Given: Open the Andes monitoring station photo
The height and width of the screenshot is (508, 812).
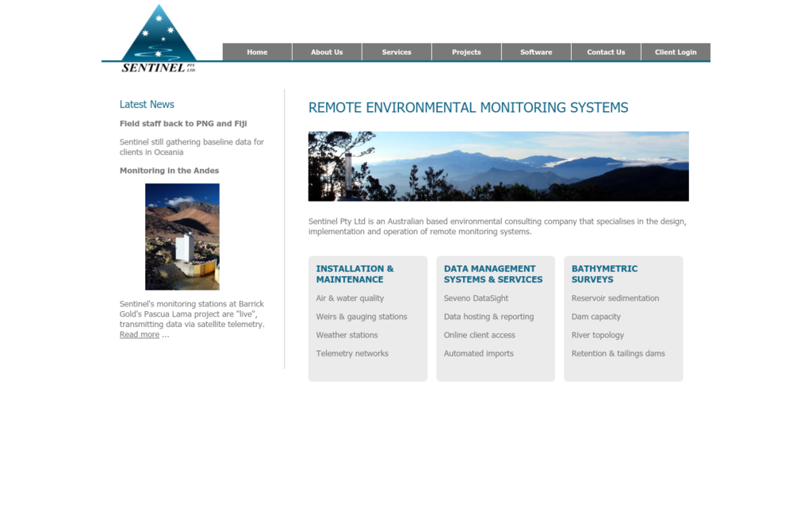Looking at the screenshot, I should (x=182, y=237).
